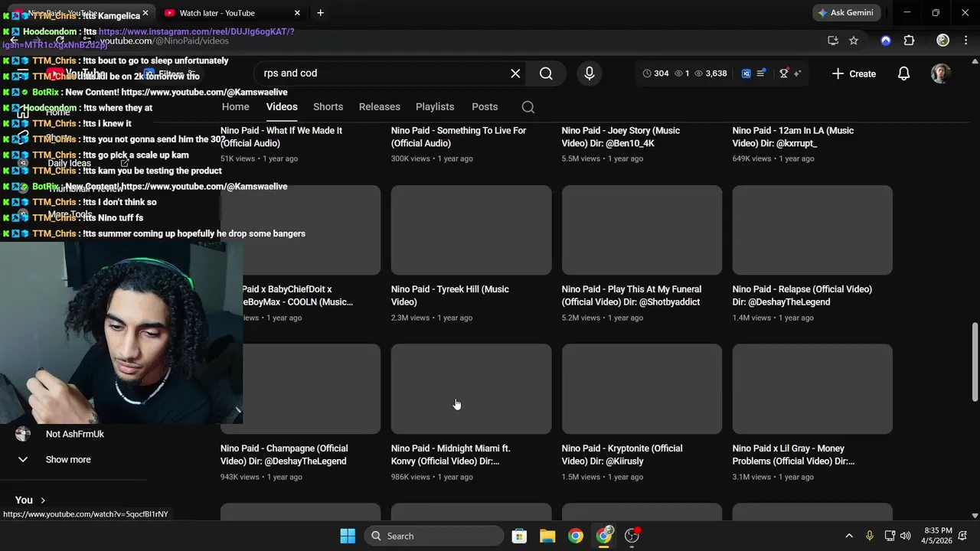
Task: Open Nino Paid x Lil Gray Money Problems
Action: (793, 455)
